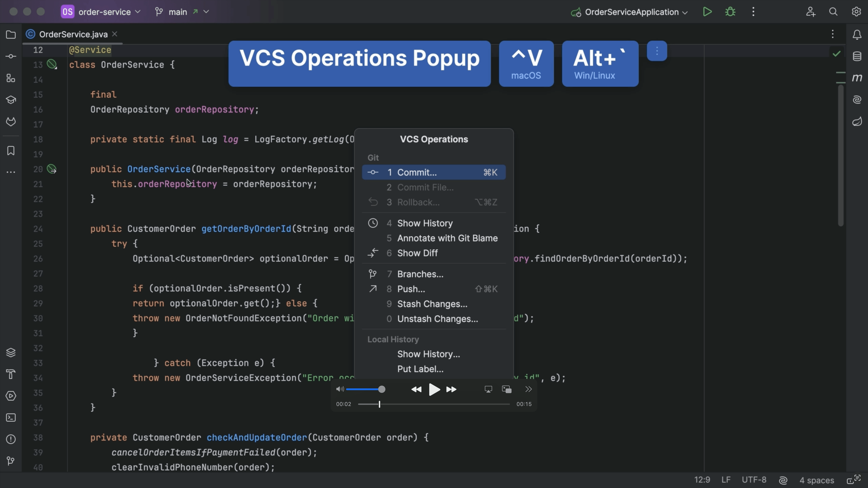This screenshot has width=868, height=488.
Task: Open the Database tool window on right
Action: (857, 56)
